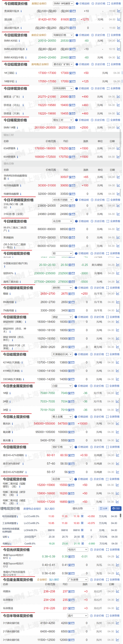
Task: Open the SMM 1#电解铜 category dropdown
Action: point(63,4)
